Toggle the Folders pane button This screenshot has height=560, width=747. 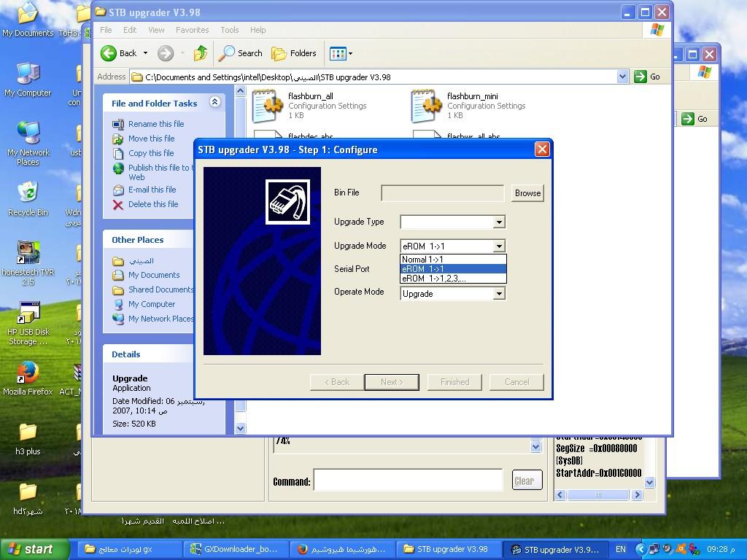[293, 53]
